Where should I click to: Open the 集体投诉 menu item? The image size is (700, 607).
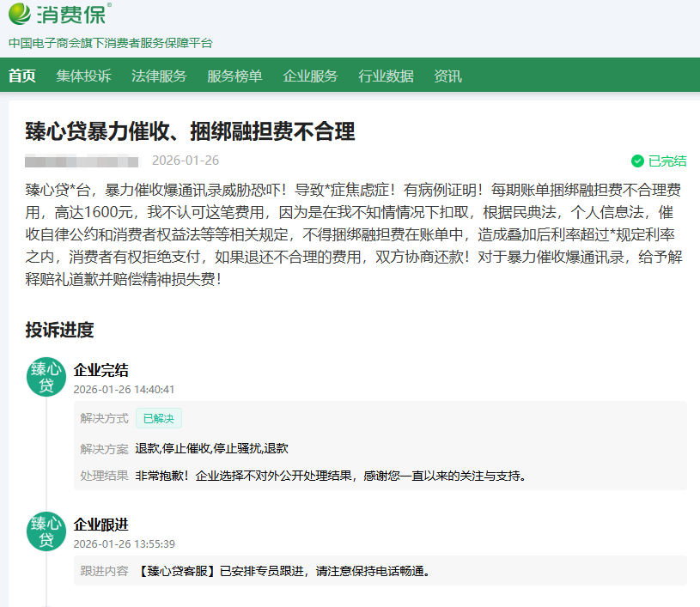tap(83, 76)
